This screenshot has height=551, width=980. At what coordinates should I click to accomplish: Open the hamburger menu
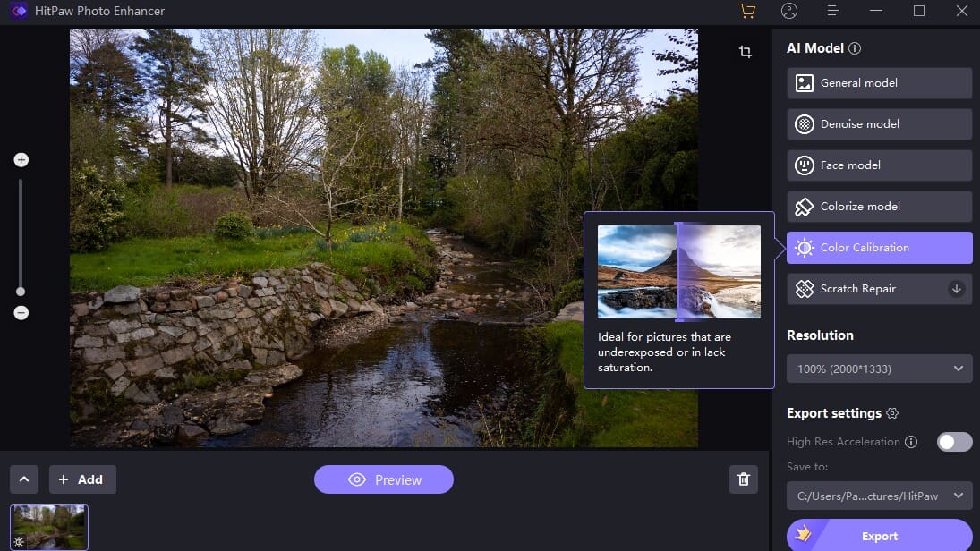(831, 11)
